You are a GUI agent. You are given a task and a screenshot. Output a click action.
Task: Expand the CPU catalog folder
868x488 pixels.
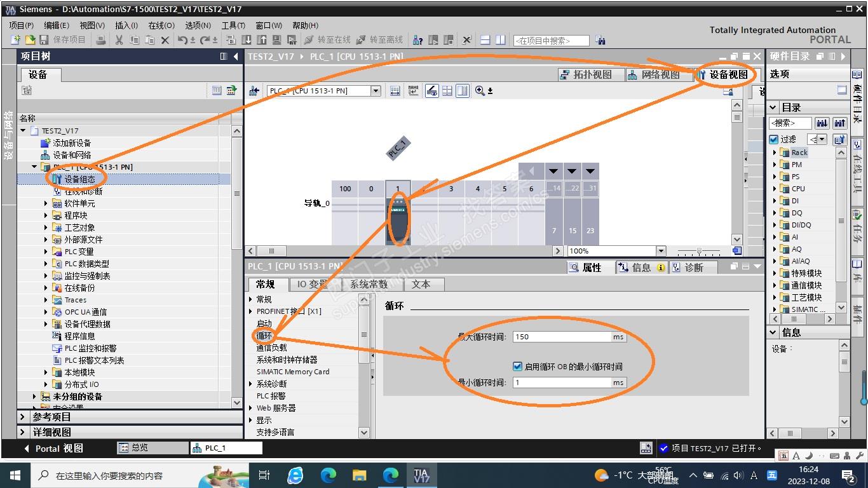775,189
